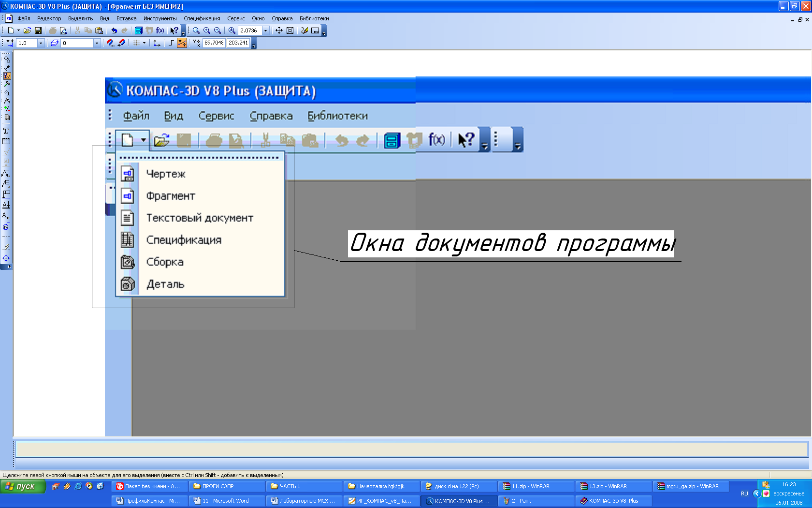Click the RU language indicator in tray

[x=744, y=493]
